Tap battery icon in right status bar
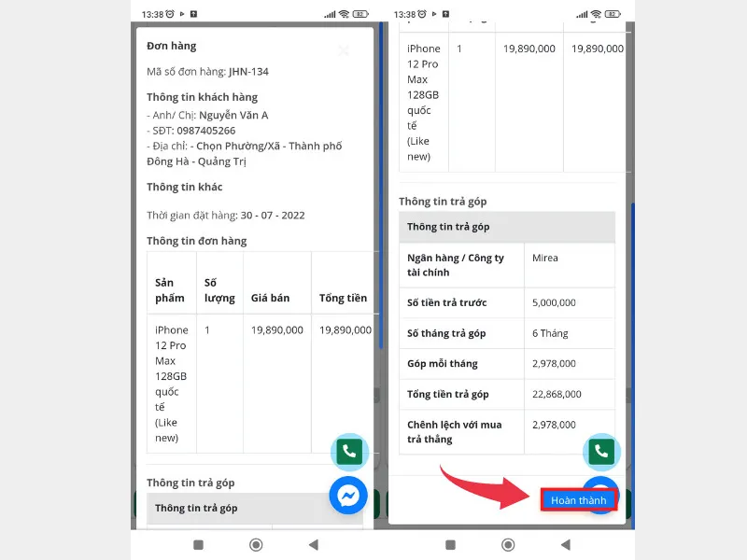 click(x=613, y=14)
